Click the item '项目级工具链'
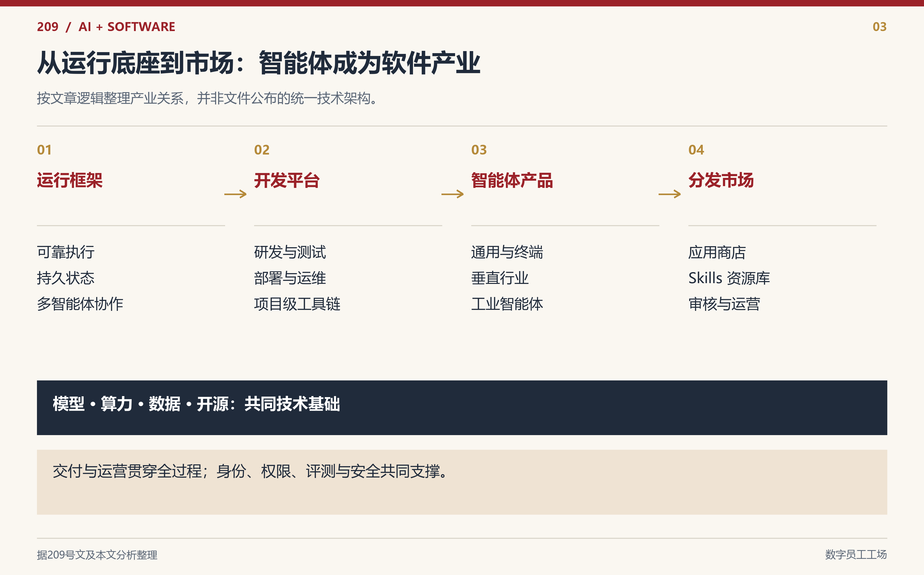This screenshot has width=924, height=575. [297, 304]
